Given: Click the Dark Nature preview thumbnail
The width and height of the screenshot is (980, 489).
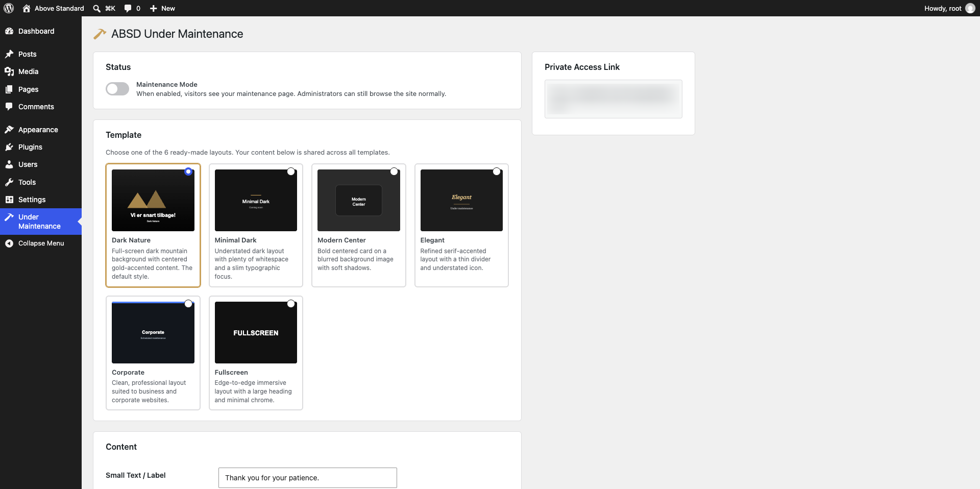Looking at the screenshot, I should click(153, 200).
